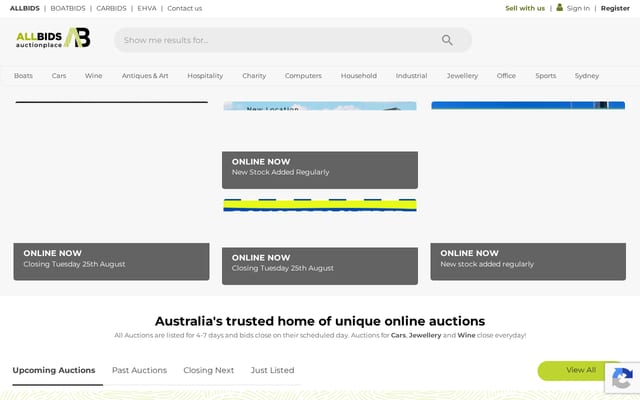This screenshot has height=400, width=640.
Task: Open the Household category
Action: [359, 76]
